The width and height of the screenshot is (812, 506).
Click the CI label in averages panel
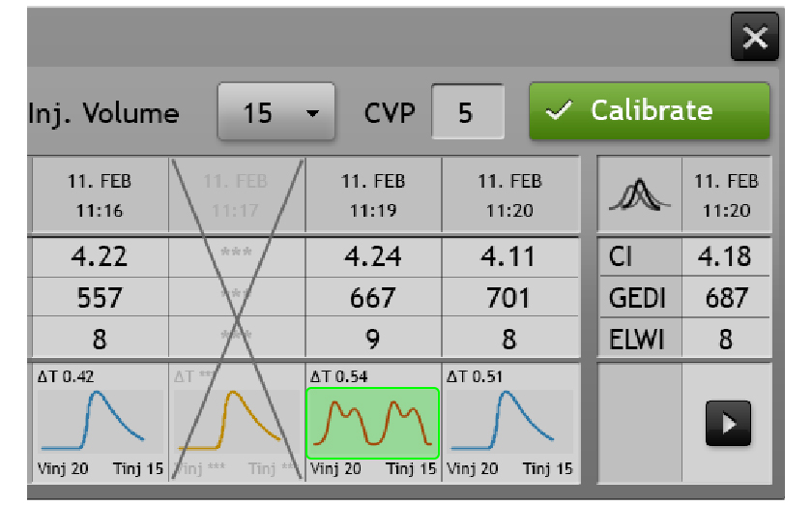(622, 257)
